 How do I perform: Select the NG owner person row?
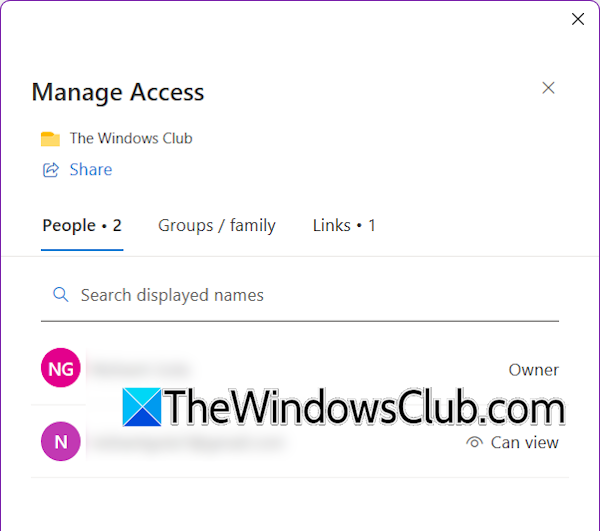[300, 368]
